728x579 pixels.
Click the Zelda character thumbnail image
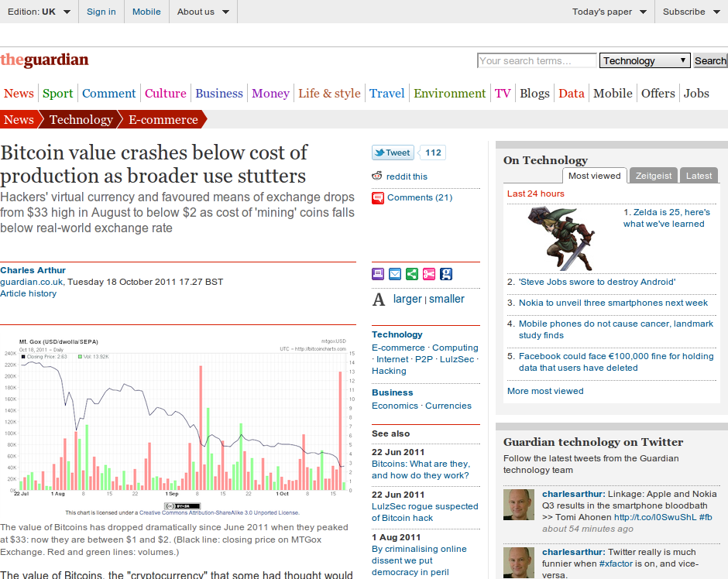561,239
